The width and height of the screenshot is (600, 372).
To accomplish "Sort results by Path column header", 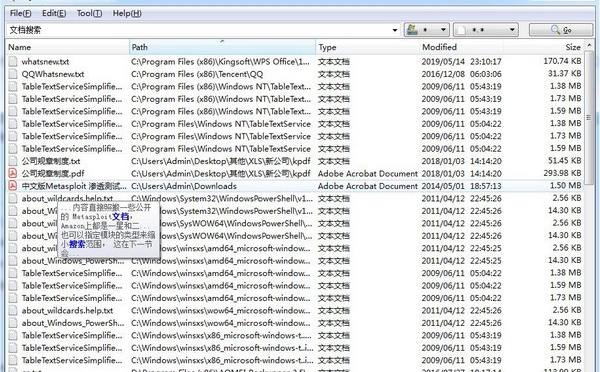I will [x=222, y=47].
